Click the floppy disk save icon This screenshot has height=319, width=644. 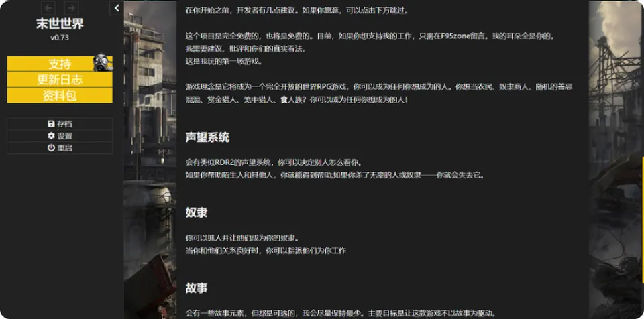pos(52,123)
